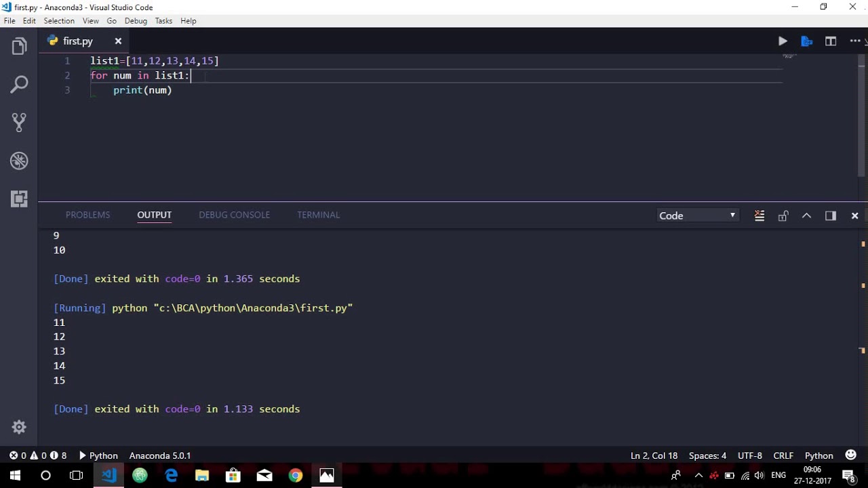The height and width of the screenshot is (488, 868).
Task: Change CRLF end of line sequence
Action: [x=783, y=455]
